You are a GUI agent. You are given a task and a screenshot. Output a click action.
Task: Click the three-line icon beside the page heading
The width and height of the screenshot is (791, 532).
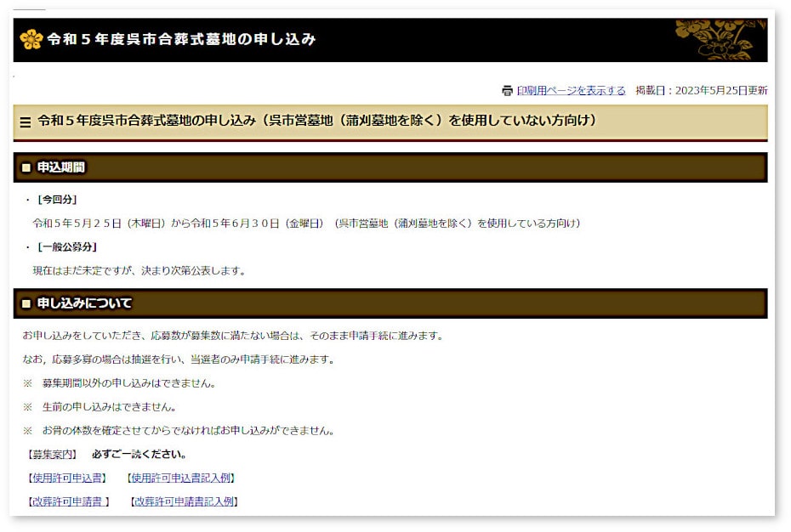[26, 122]
